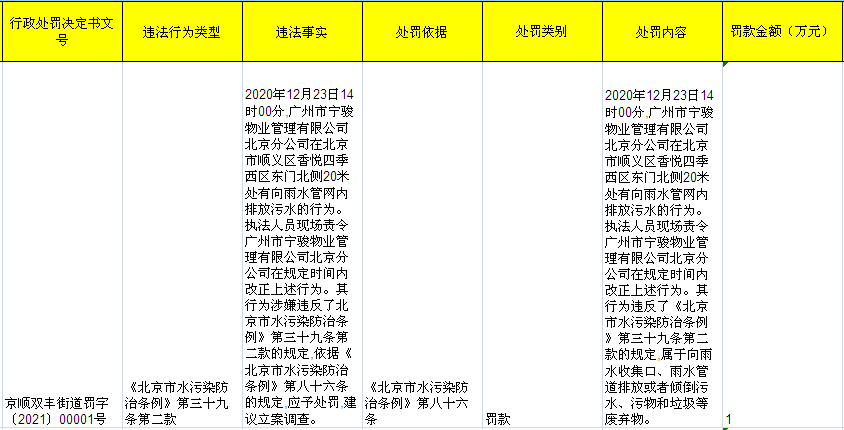
Task: Click the 处罚内容 cell ending with 废弃物
Action: [x=662, y=245]
